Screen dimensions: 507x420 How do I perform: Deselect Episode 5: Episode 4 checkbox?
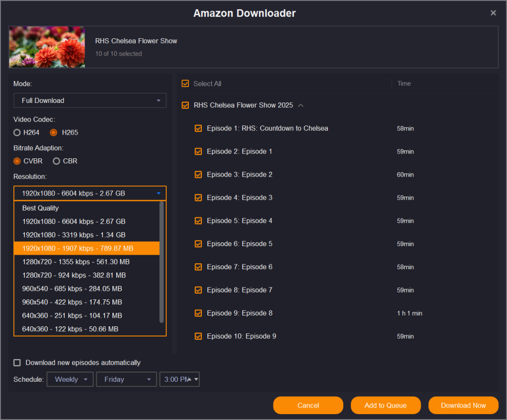(x=199, y=221)
